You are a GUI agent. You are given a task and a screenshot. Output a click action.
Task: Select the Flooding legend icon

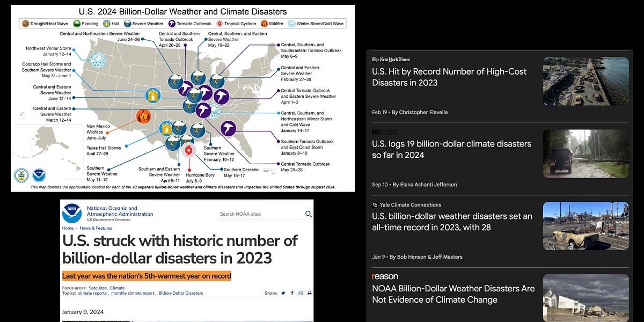point(77,24)
